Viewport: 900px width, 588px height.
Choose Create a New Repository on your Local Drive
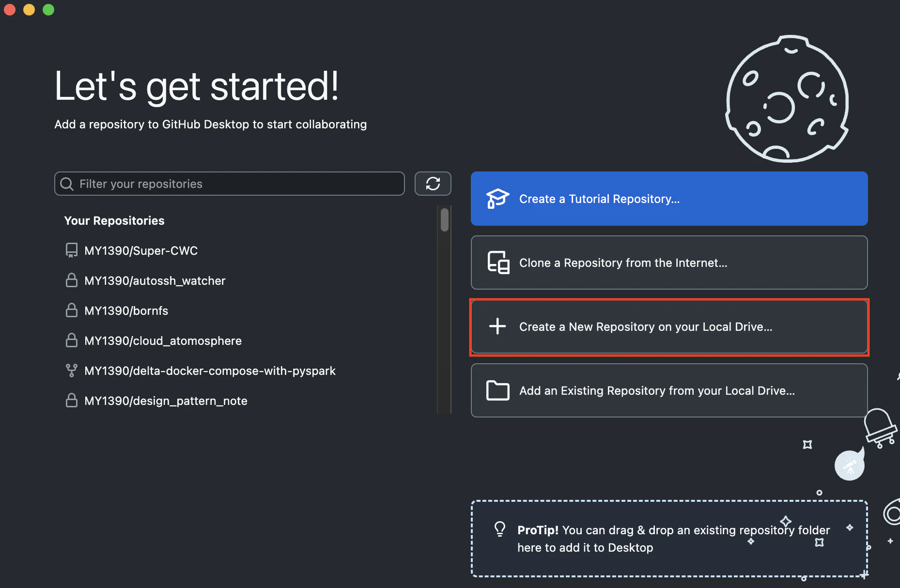669,326
